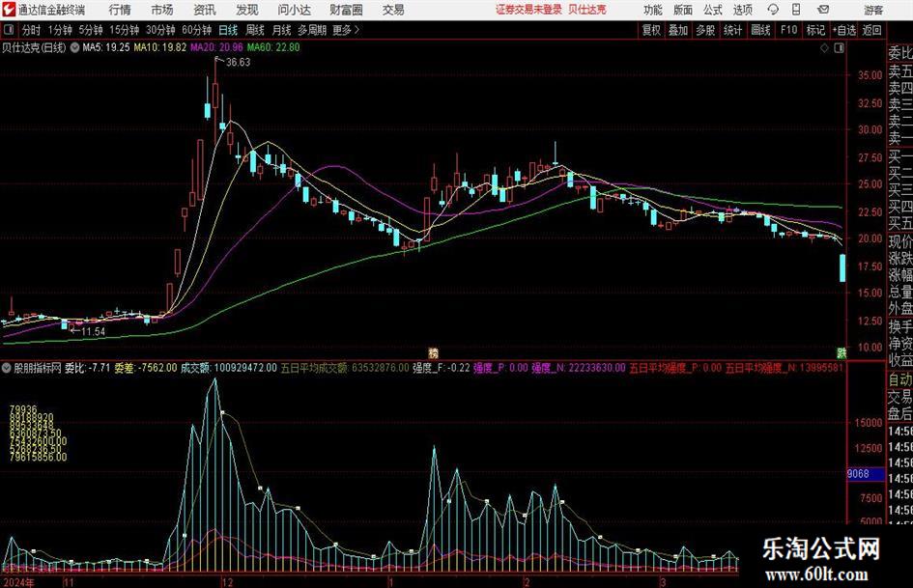Click the 画线 draw line toolbar button
Image resolution: width=913 pixels, height=588 pixels.
[760, 30]
